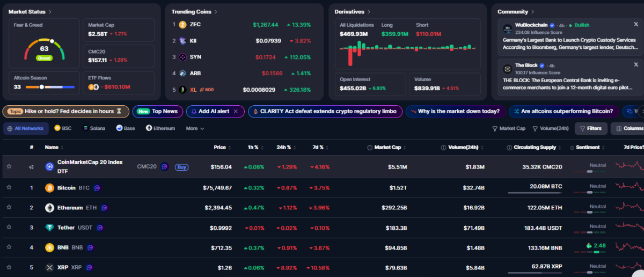Open the Top News chip
This screenshot has height=277, width=644.
158,111
